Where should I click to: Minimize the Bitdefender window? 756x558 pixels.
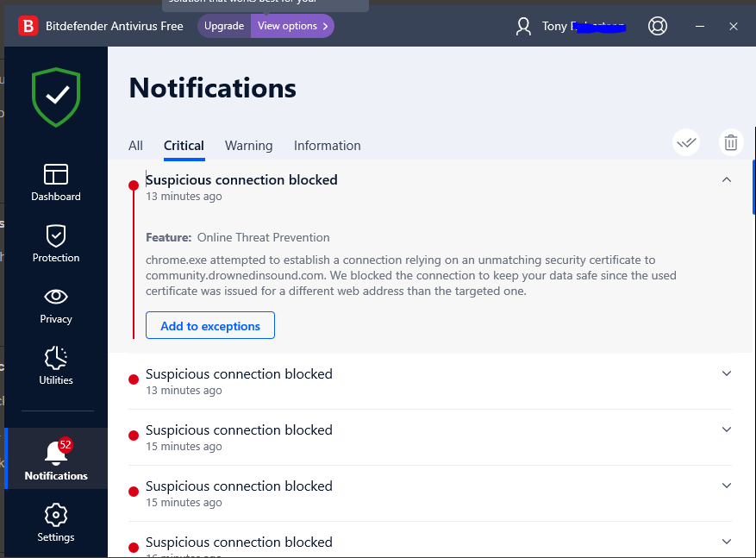click(x=700, y=26)
